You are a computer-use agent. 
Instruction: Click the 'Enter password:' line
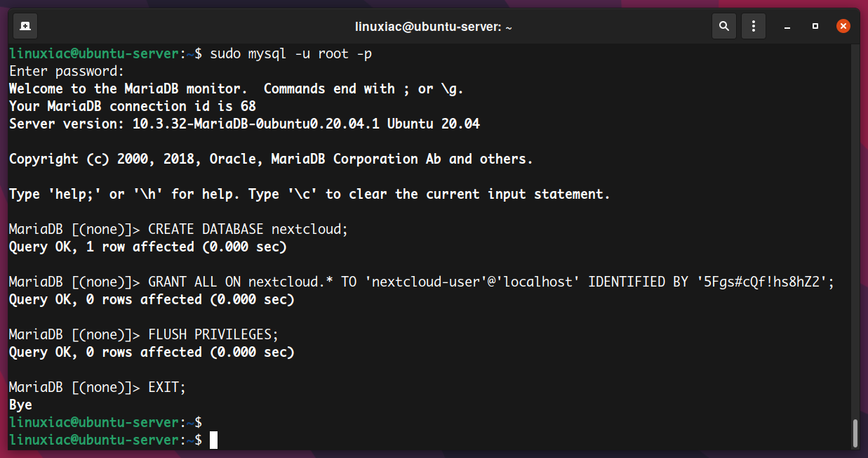67,71
